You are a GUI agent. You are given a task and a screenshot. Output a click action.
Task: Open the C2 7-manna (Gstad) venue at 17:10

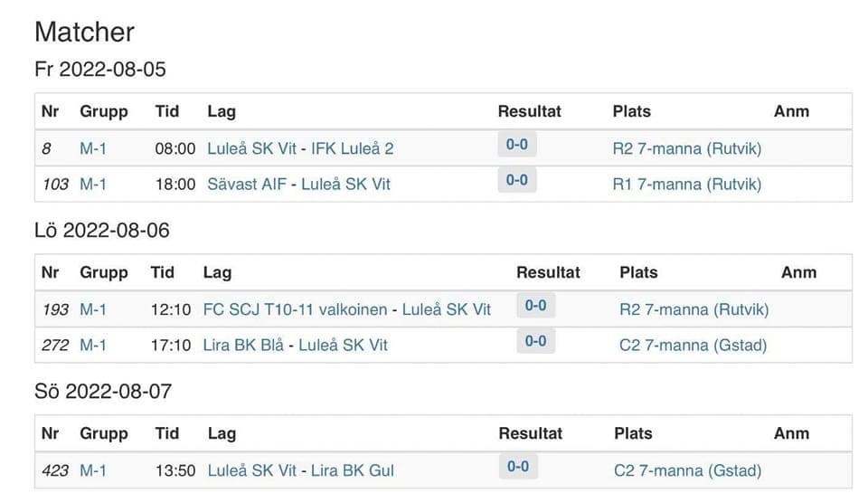tap(693, 345)
